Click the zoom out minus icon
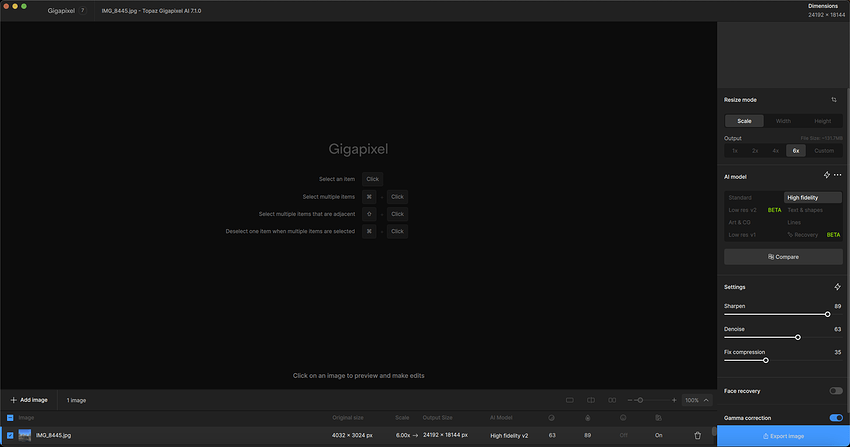 [x=630, y=400]
